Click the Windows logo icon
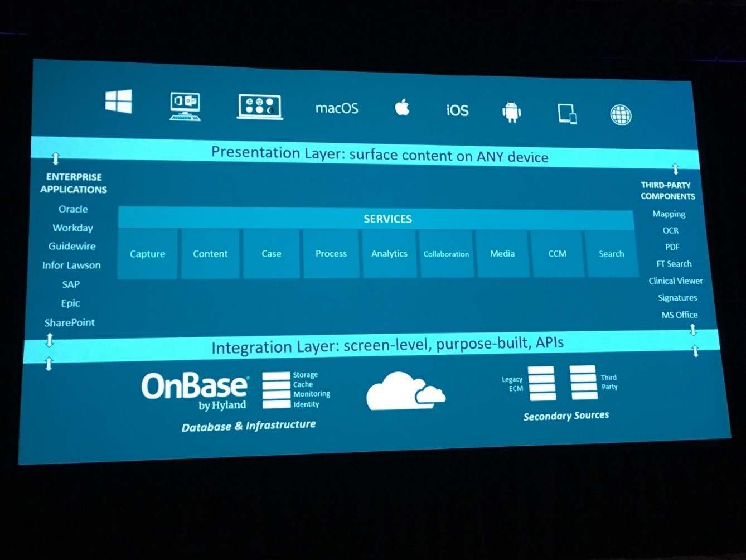 click(x=119, y=102)
